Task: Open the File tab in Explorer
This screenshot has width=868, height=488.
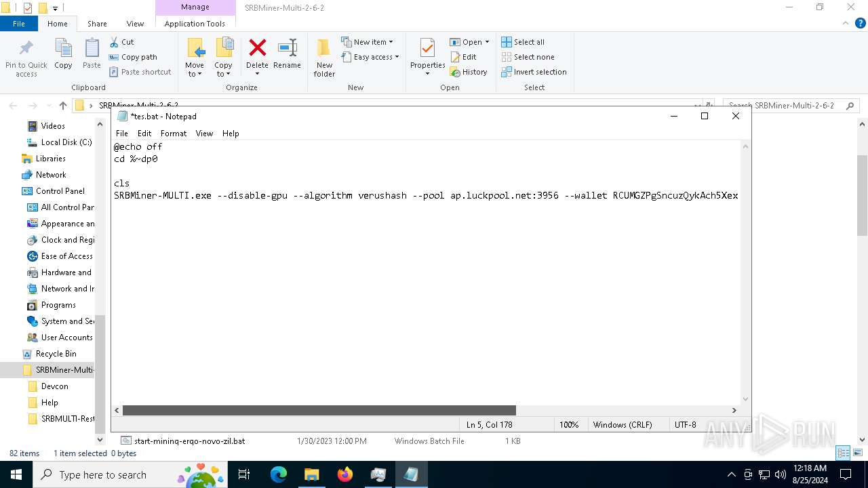Action: 19,24
